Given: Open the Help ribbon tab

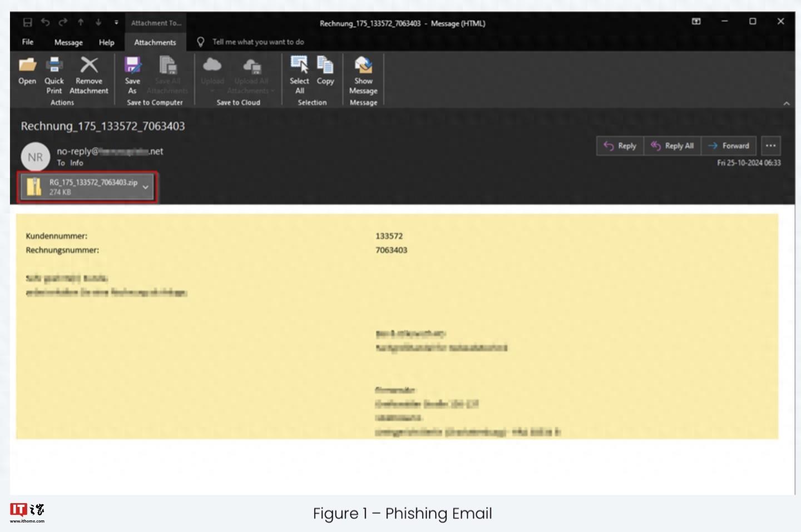Looking at the screenshot, I should (x=107, y=42).
